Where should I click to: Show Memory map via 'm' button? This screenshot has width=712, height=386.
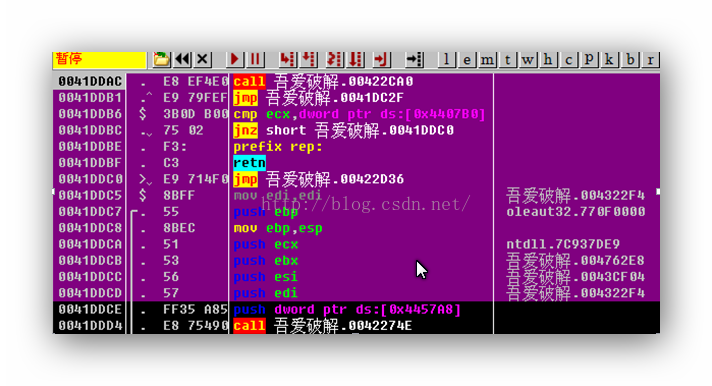[487, 59]
